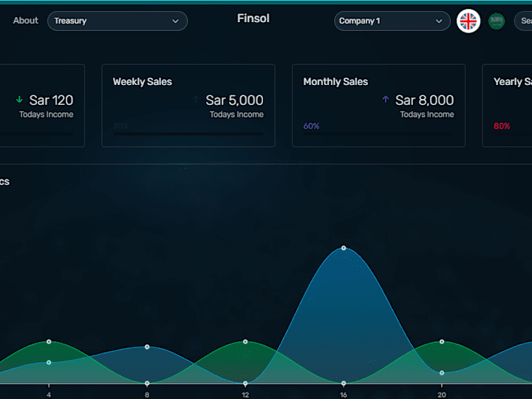
Task: Click the Sar 8,000 value
Action: 424,100
